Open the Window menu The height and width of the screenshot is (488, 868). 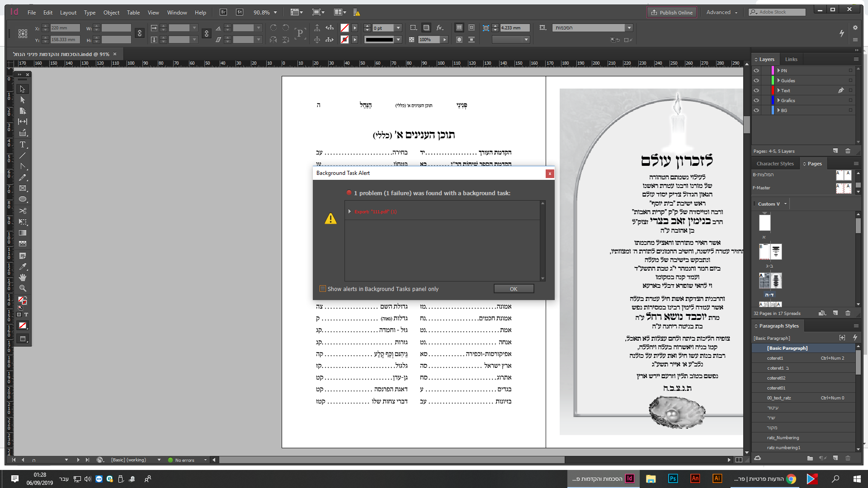click(x=177, y=12)
